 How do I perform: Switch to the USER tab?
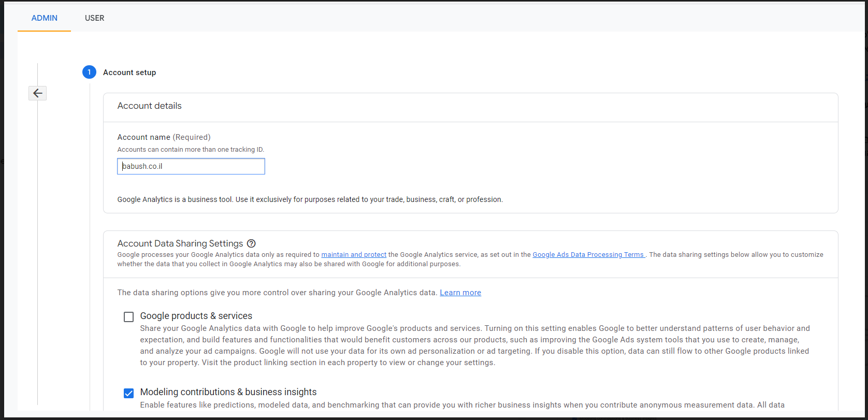pyautogui.click(x=95, y=18)
